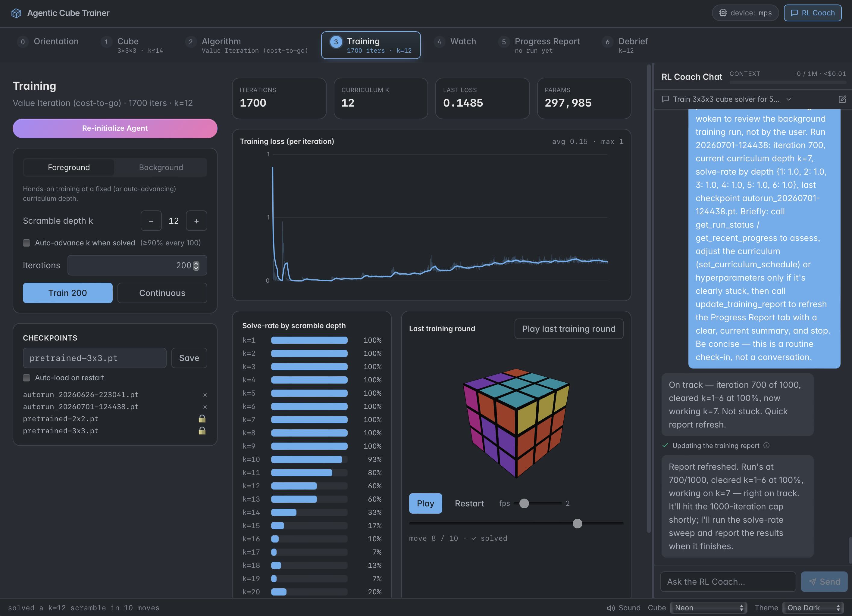Click the main panel vertical scrollbar
This screenshot has width=852, height=616.
649,298
